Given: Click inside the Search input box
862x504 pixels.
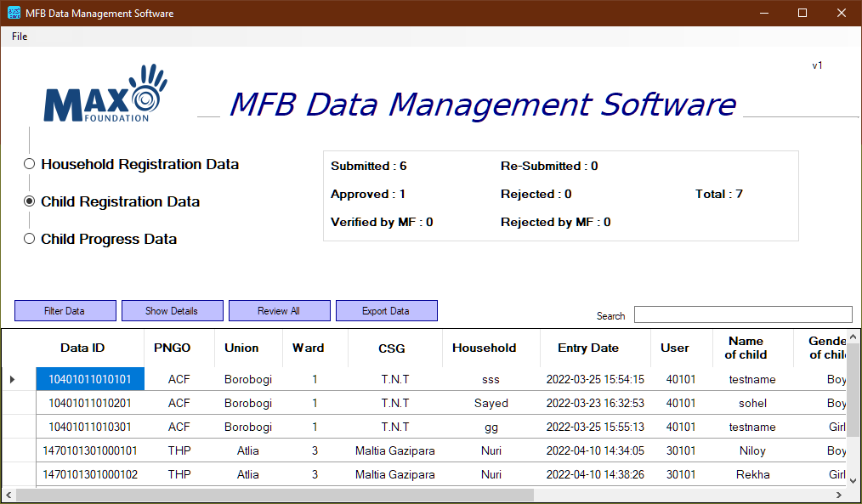Looking at the screenshot, I should pos(743,314).
